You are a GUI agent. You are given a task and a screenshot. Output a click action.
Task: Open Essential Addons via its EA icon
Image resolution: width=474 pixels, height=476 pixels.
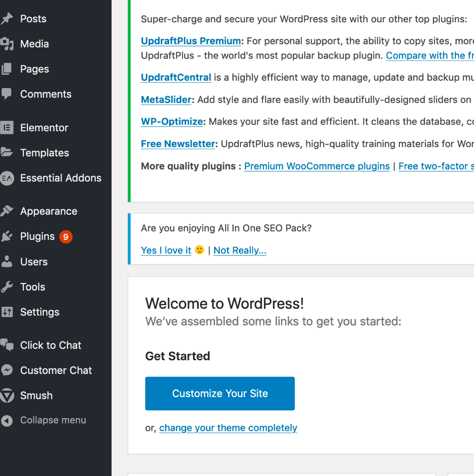pyautogui.click(x=7, y=178)
